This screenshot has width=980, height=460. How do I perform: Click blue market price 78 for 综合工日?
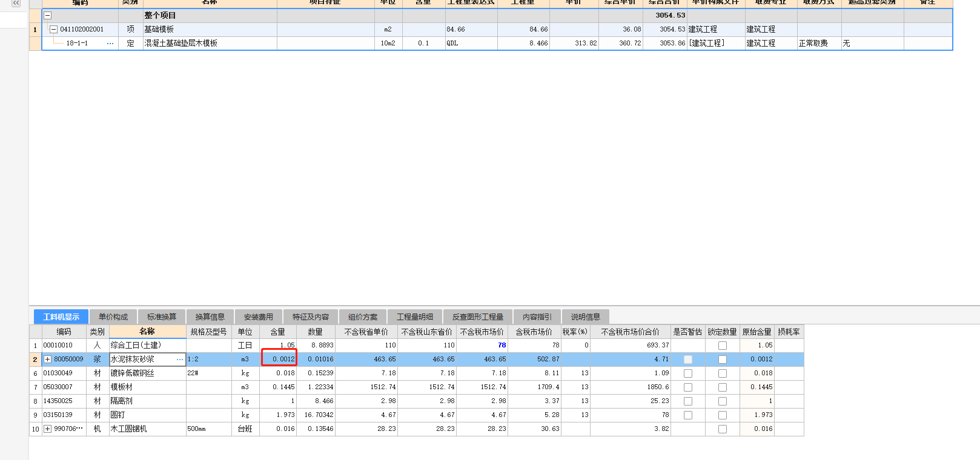pyautogui.click(x=482, y=346)
